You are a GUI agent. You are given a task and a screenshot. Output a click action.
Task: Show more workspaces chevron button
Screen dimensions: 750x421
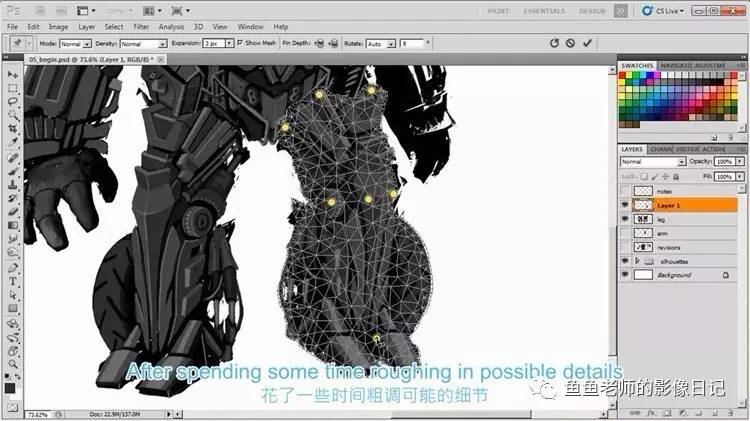(620, 11)
